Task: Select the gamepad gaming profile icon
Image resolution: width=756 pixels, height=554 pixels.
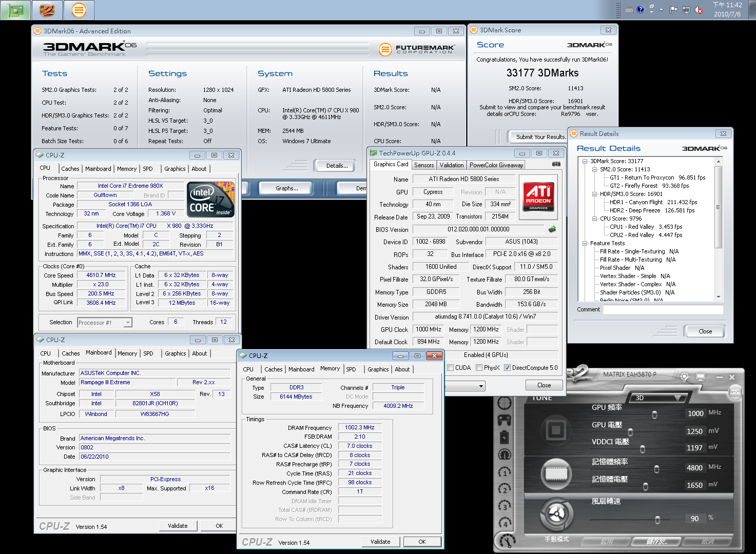Action: (505, 420)
